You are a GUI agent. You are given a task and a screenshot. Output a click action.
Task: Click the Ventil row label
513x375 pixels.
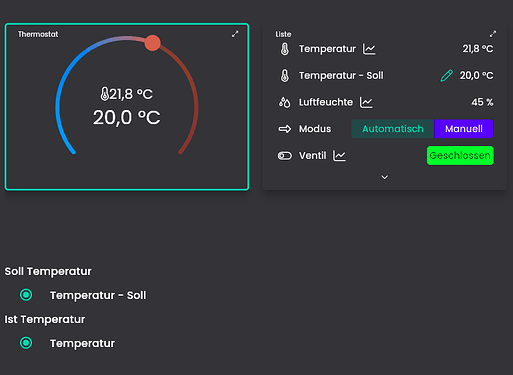(x=312, y=155)
